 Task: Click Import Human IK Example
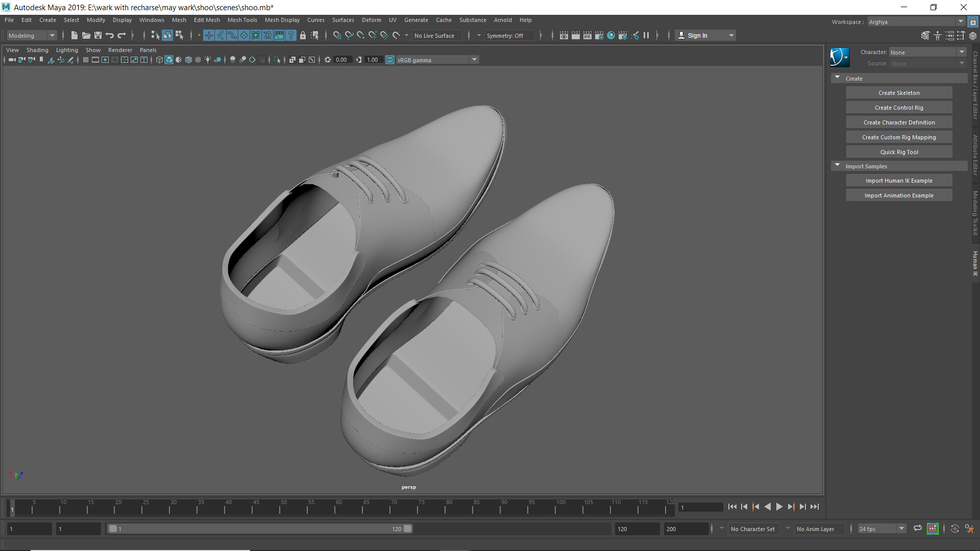(x=899, y=180)
